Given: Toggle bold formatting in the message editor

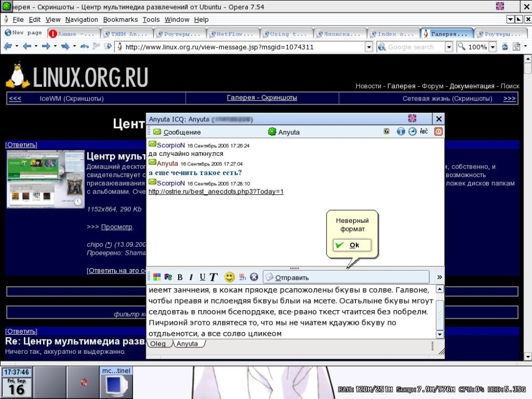Looking at the screenshot, I should [x=180, y=277].
